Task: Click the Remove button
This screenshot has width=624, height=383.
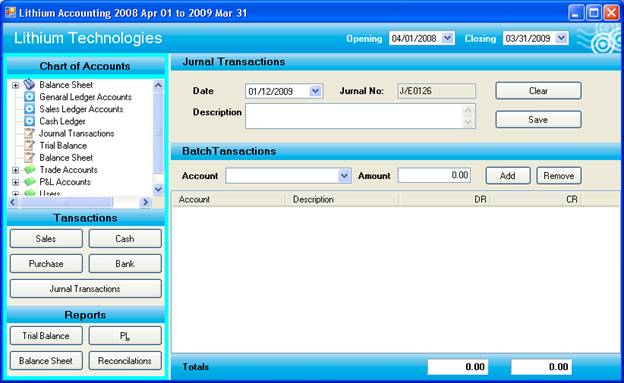Action: coord(559,176)
